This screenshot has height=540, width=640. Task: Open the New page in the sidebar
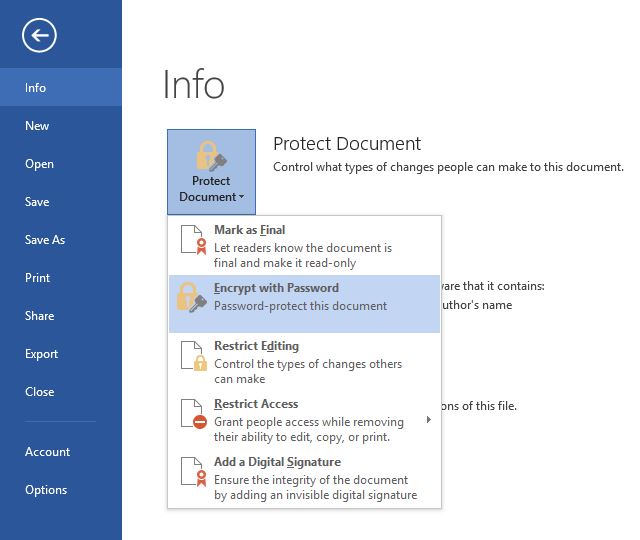click(x=61, y=125)
